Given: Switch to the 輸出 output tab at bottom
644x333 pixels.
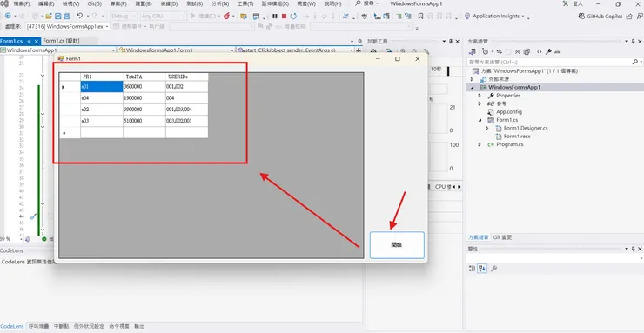Looking at the screenshot, I should coord(139,326).
